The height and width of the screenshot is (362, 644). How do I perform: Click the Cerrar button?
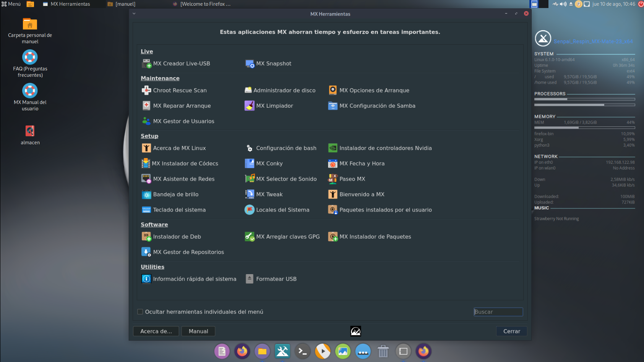pos(512,331)
